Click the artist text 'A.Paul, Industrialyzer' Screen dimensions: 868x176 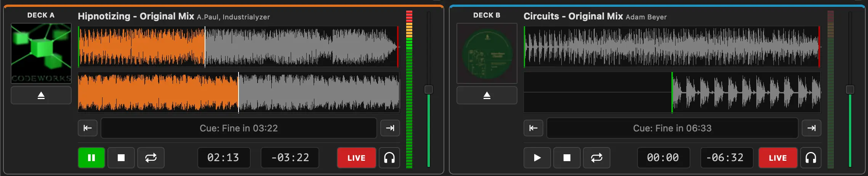pos(233,17)
